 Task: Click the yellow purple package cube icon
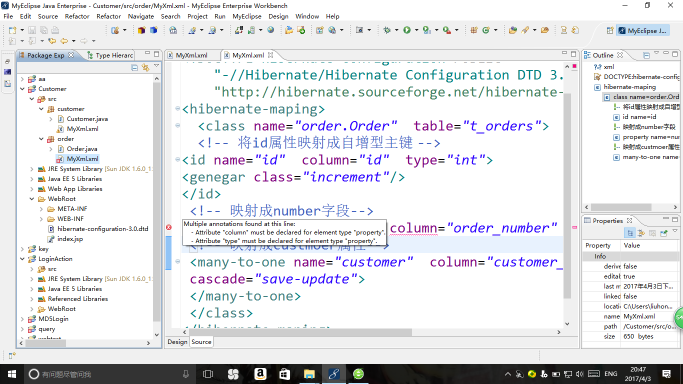pyautogui.click(x=142, y=30)
